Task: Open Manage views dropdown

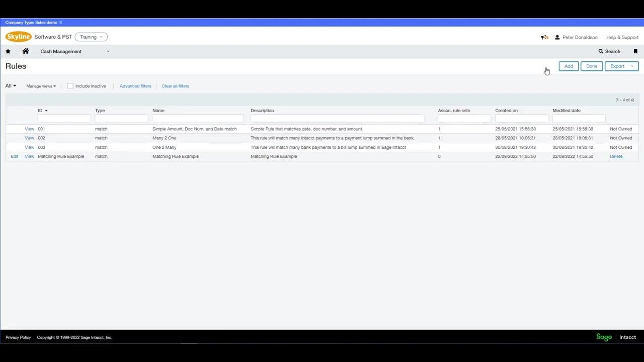Action: pyautogui.click(x=41, y=86)
